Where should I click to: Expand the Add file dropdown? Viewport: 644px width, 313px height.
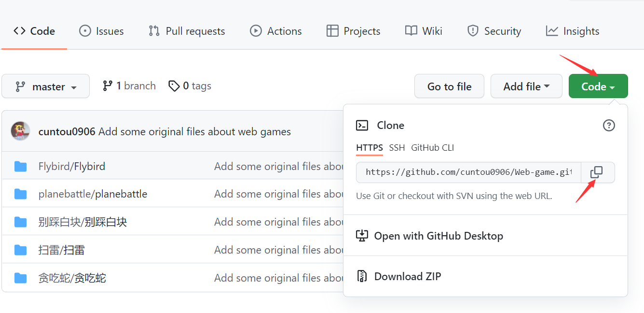click(526, 86)
